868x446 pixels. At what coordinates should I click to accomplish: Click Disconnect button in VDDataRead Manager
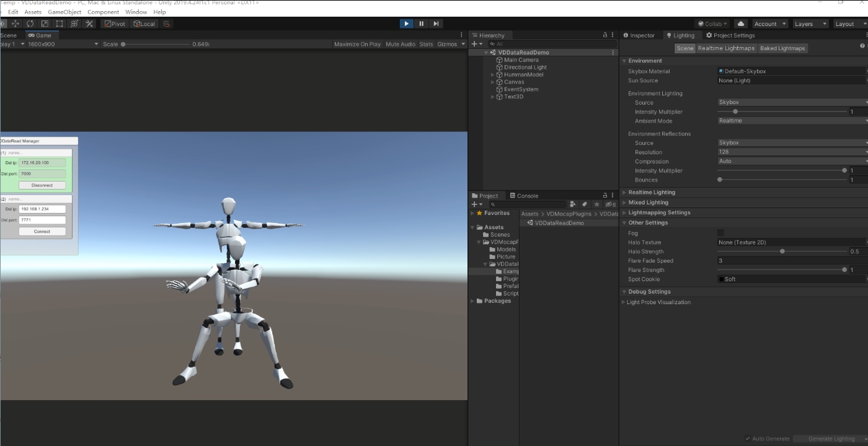(x=42, y=185)
